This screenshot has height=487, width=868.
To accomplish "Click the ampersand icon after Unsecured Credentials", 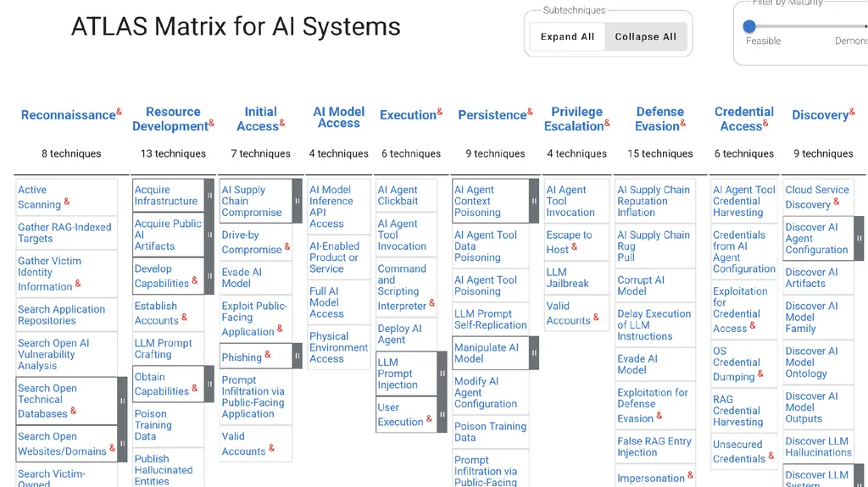I will (x=771, y=456).
